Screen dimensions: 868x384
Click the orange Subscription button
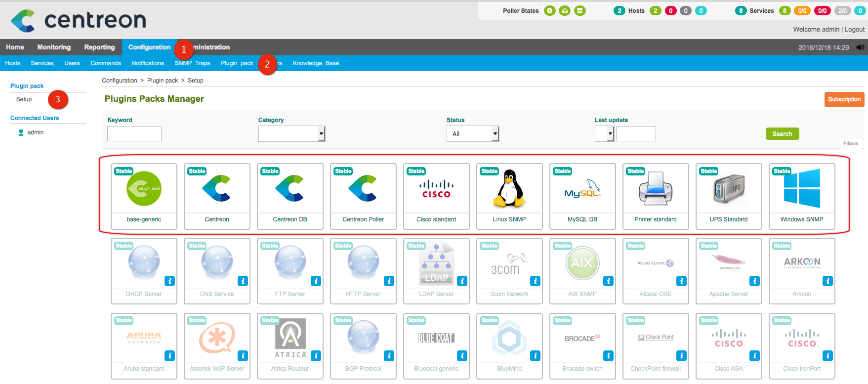pos(844,99)
